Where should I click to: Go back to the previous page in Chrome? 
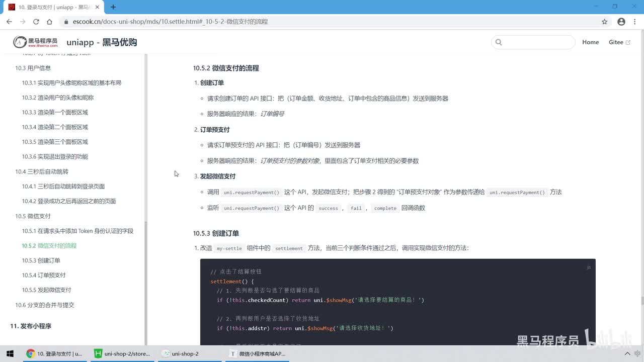coord(9,22)
